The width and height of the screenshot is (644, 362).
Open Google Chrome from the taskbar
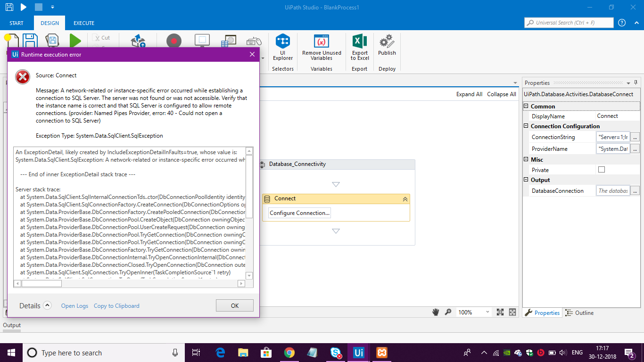coord(289,352)
